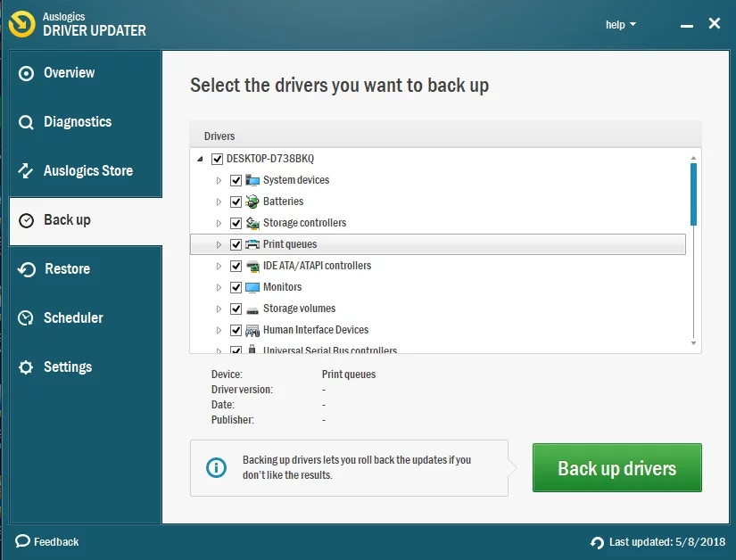736x560 pixels.
Task: Click the Back up clock-check icon
Action: click(26, 220)
